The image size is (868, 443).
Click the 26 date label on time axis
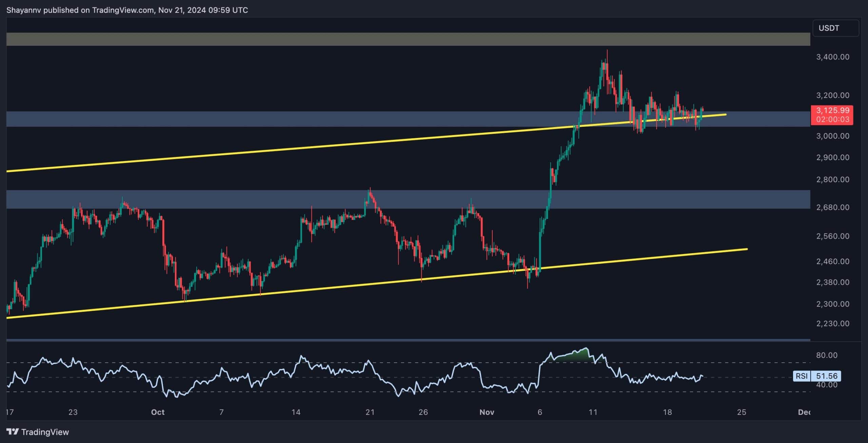[423, 412]
